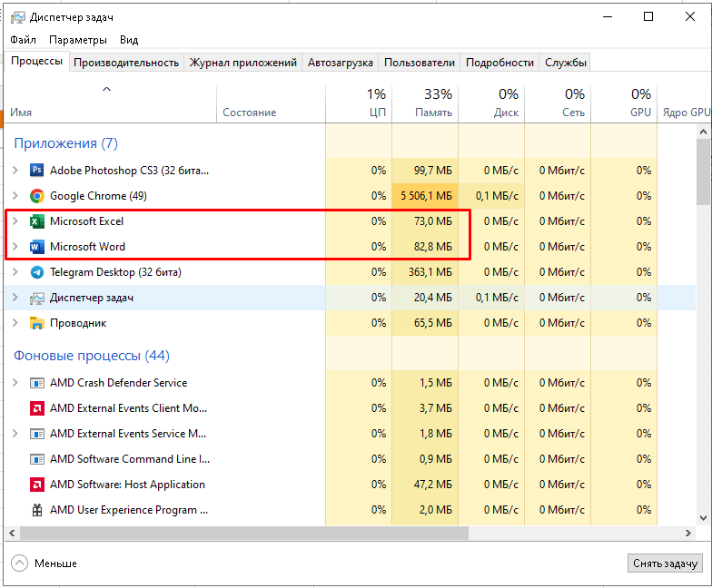This screenshot has width=712, height=588.
Task: Click the horizontal scrollbar thumb
Action: click(243, 534)
